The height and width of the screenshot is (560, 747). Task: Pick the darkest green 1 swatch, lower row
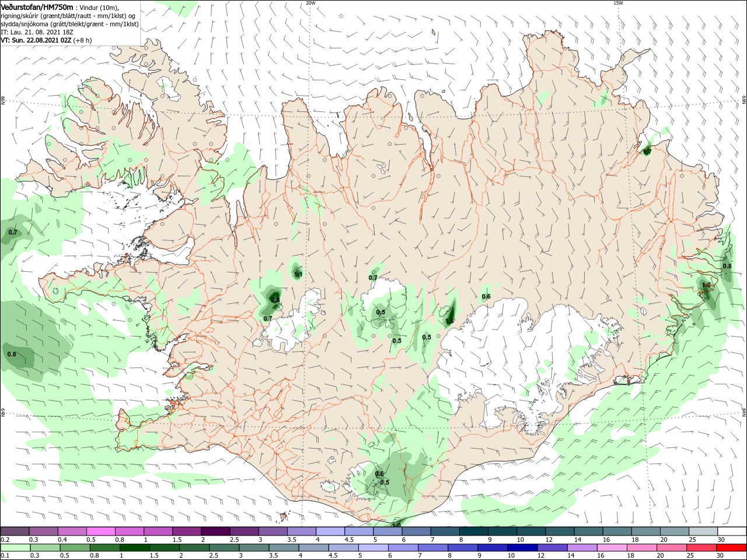pyautogui.click(x=135, y=548)
